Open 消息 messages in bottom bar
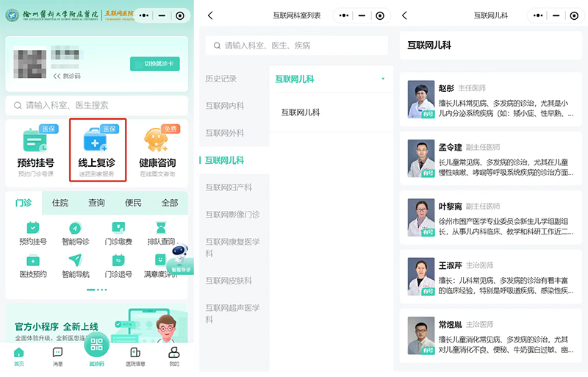Screen dimensions: 588x377 tap(57, 356)
